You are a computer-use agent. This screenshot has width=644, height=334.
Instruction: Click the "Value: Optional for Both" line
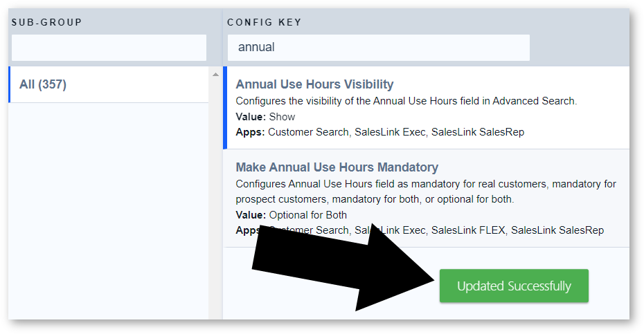pyautogui.click(x=291, y=215)
